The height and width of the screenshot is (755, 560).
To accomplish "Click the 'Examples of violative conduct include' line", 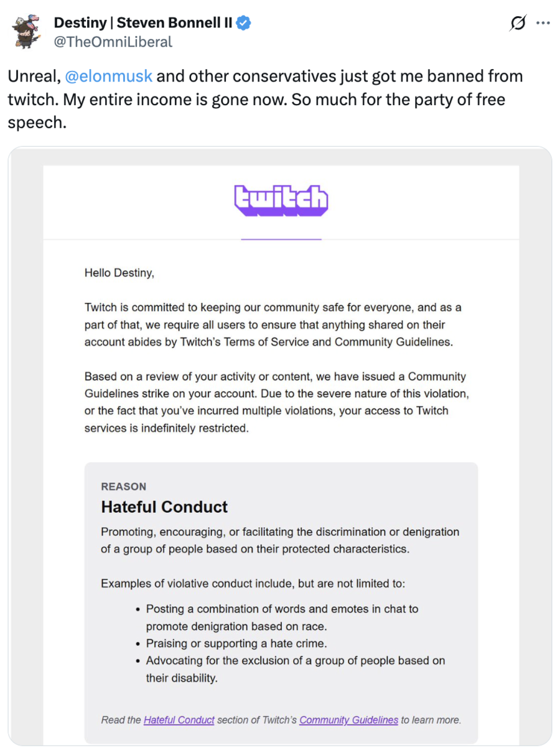I will (253, 584).
